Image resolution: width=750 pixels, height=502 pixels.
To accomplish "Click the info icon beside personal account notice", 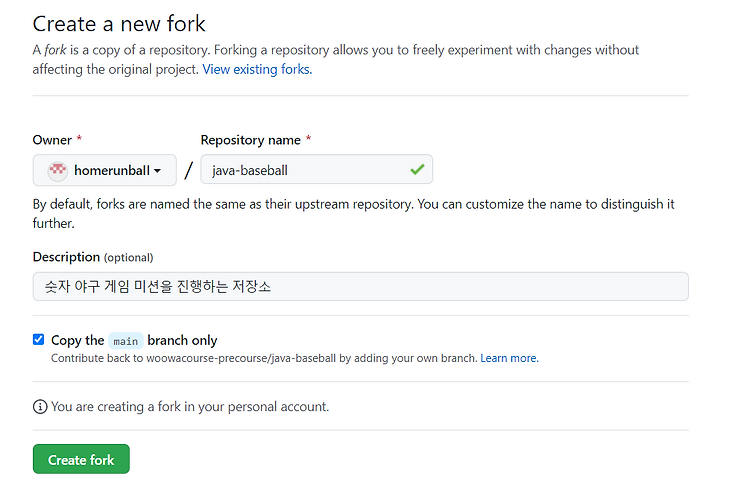I will point(40,407).
